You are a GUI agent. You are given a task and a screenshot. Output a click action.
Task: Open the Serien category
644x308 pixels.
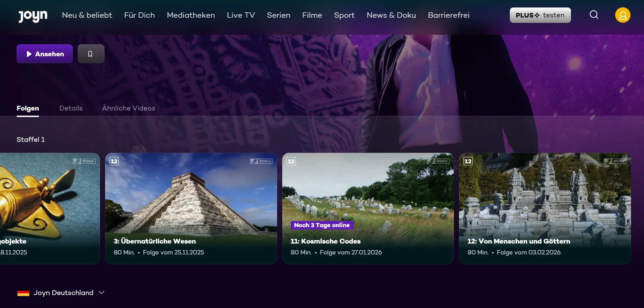point(278,15)
